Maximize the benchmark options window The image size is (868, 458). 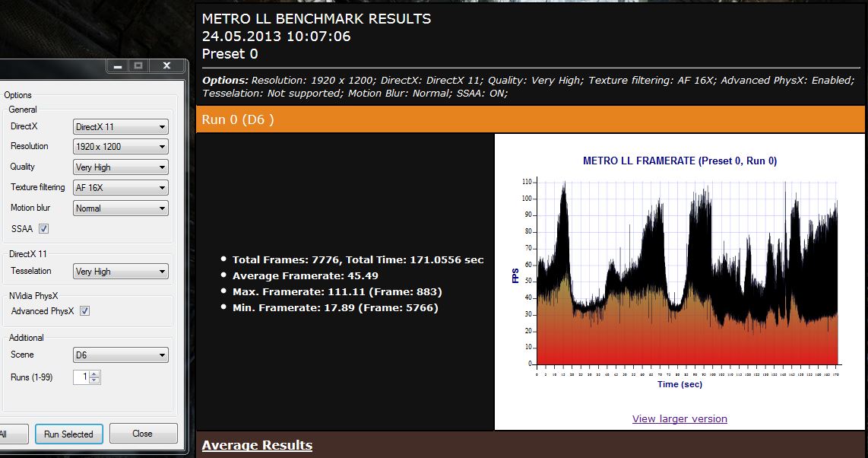(x=138, y=66)
